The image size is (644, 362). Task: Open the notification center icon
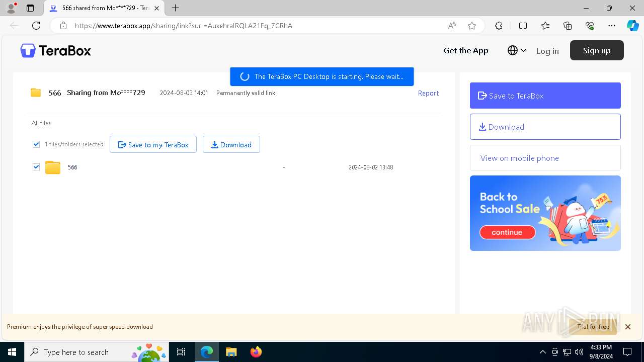click(627, 352)
